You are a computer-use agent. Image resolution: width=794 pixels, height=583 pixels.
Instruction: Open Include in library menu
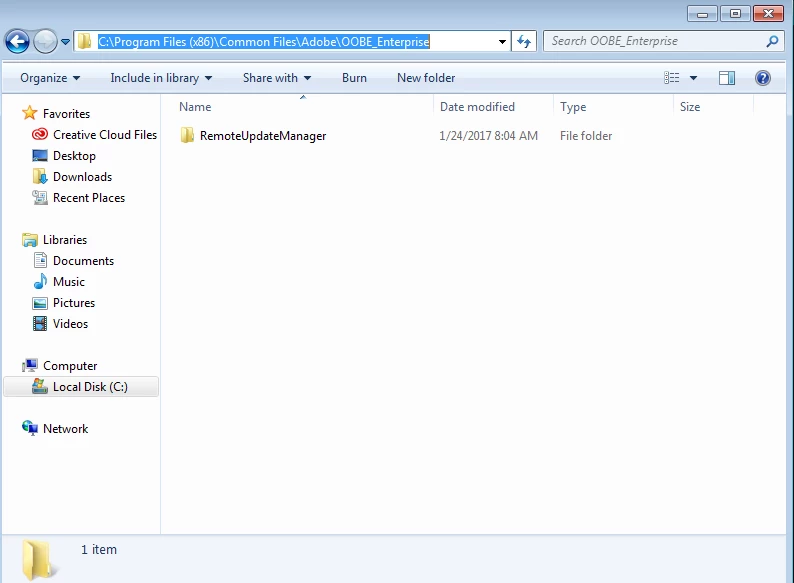pyautogui.click(x=161, y=78)
